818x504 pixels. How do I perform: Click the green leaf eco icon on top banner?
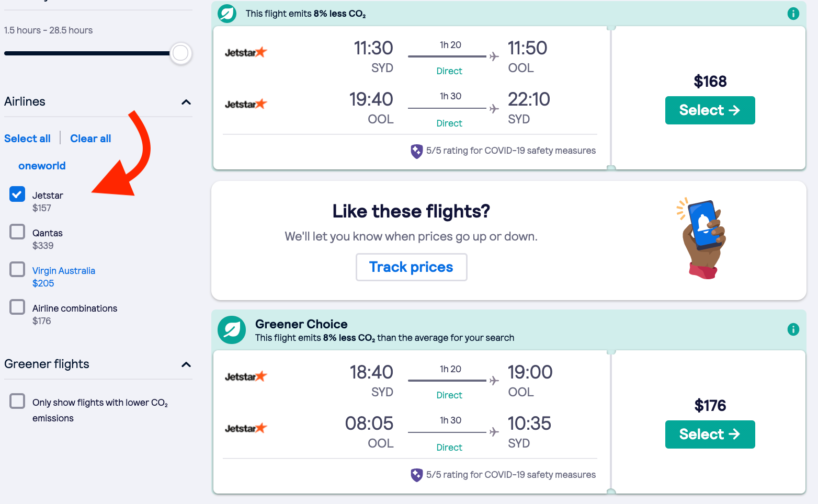coord(226,13)
